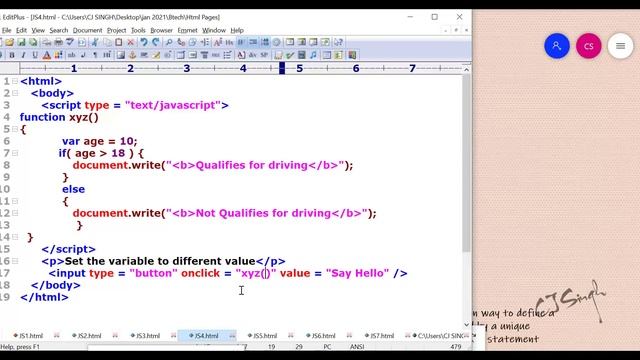Collapse the body fold marker on line 2
The image size is (640, 360).
15,93
